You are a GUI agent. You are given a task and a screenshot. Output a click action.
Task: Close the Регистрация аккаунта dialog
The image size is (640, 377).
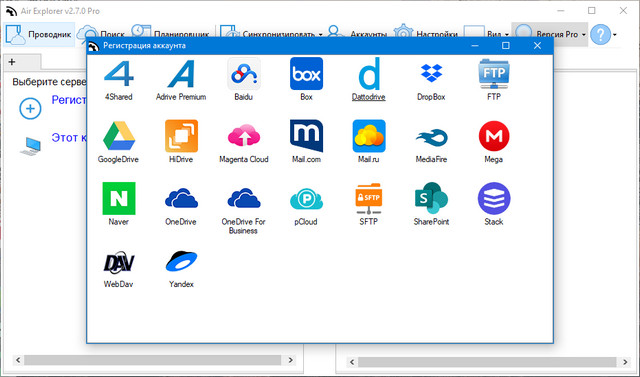[537, 46]
